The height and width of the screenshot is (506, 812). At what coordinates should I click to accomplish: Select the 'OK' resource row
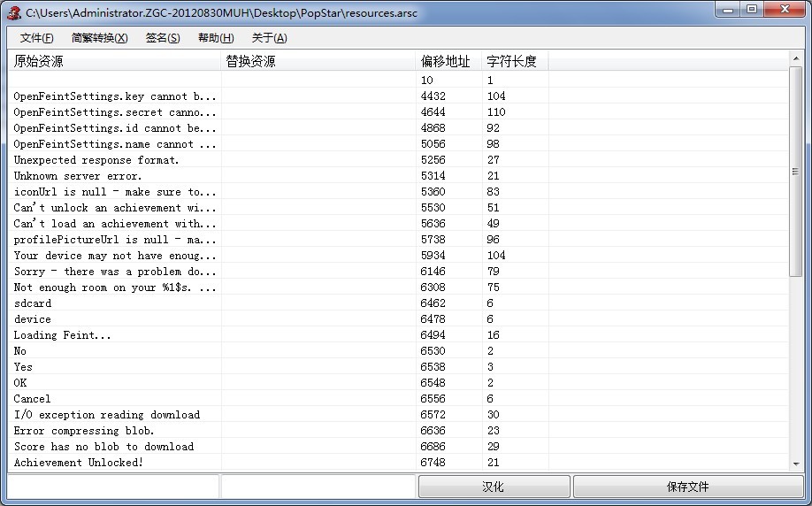click(x=398, y=383)
